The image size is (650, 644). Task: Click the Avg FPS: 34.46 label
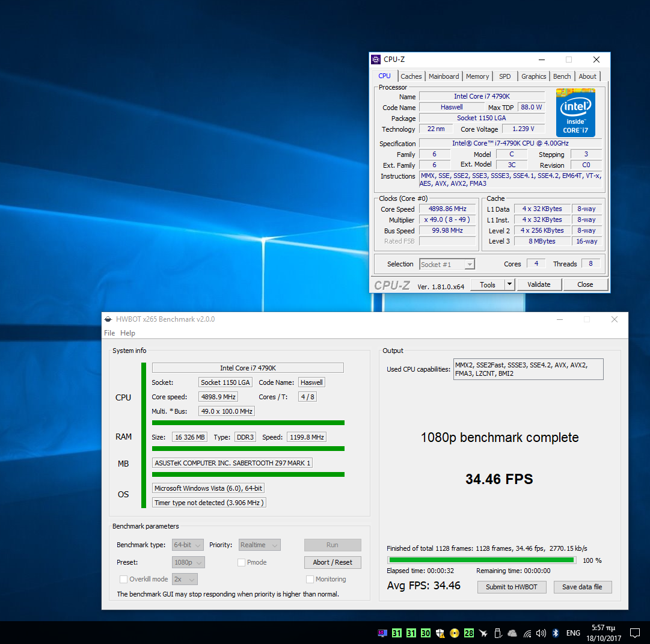coord(424,586)
